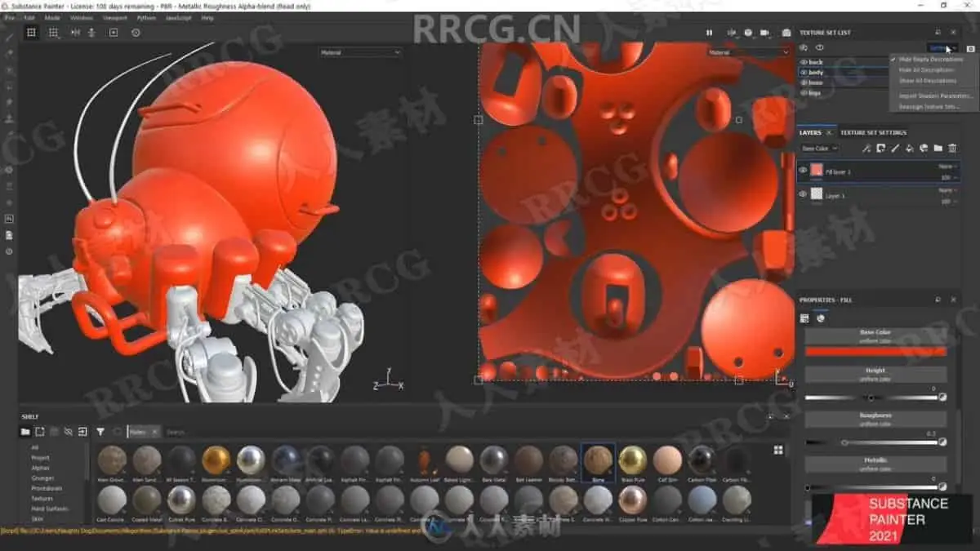Image resolution: width=980 pixels, height=551 pixels.
Task: Select the gold metal material thumbnail
Action: pyautogui.click(x=216, y=460)
